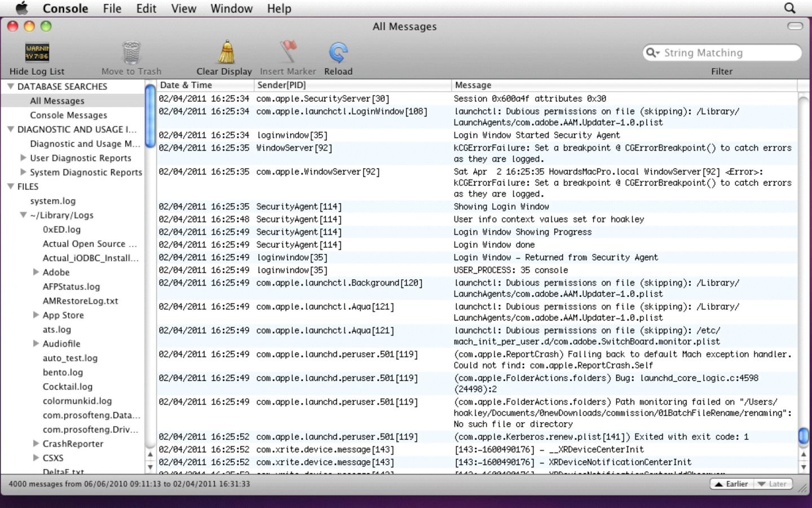This screenshot has height=508, width=812.
Task: Click the Reload toolbar icon
Action: [x=338, y=52]
